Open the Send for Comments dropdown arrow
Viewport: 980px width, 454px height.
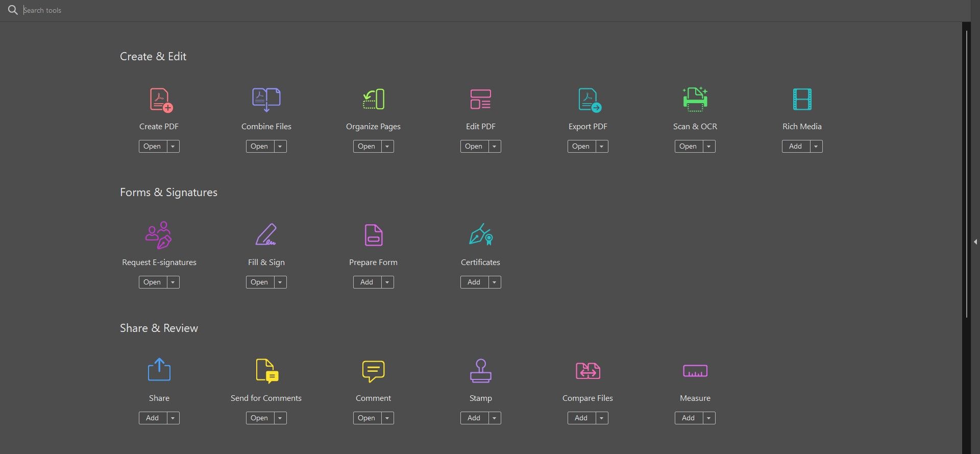click(280, 418)
